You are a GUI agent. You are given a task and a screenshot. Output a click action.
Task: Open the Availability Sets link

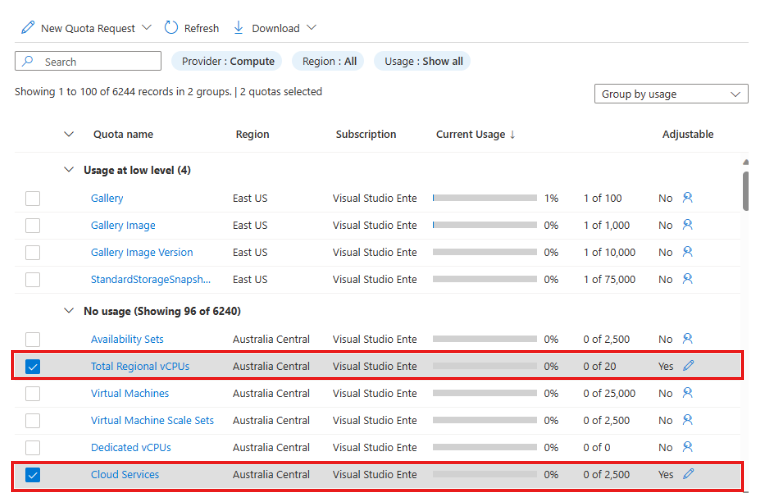coord(127,339)
